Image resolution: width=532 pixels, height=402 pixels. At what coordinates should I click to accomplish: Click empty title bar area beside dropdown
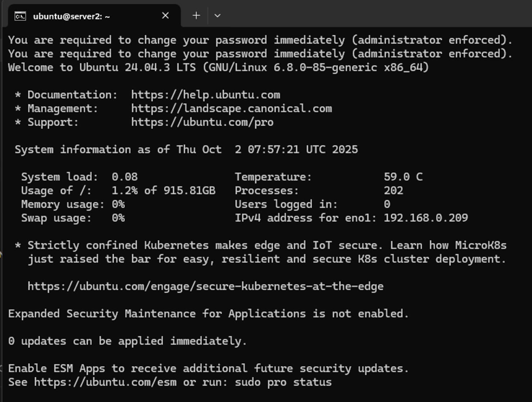click(x=360, y=14)
